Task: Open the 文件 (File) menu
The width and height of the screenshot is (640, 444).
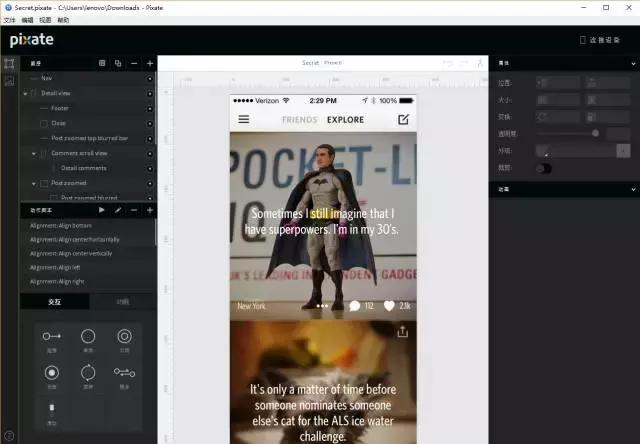Action: click(x=9, y=20)
